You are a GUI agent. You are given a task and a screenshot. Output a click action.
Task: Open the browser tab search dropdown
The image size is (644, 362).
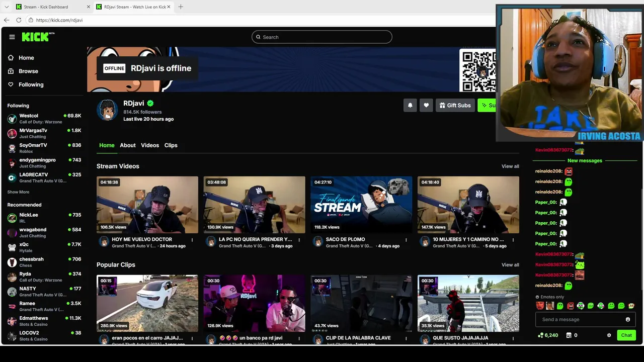click(7, 7)
